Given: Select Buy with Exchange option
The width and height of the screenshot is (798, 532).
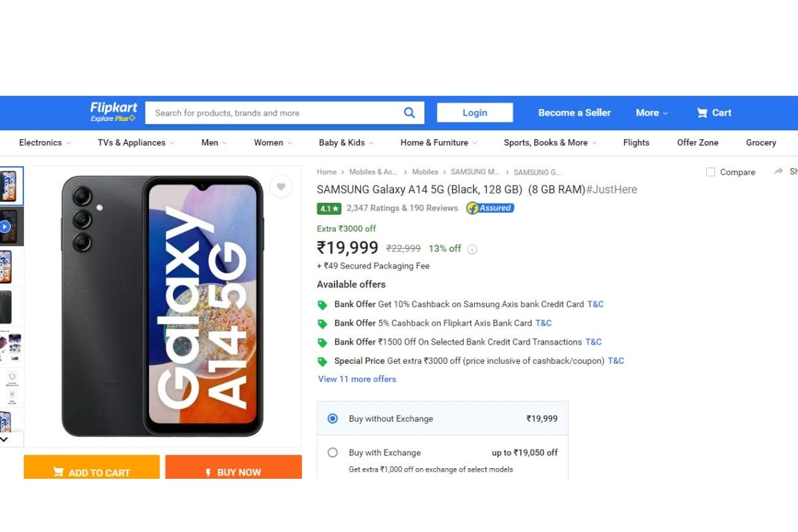Looking at the screenshot, I should pos(332,453).
